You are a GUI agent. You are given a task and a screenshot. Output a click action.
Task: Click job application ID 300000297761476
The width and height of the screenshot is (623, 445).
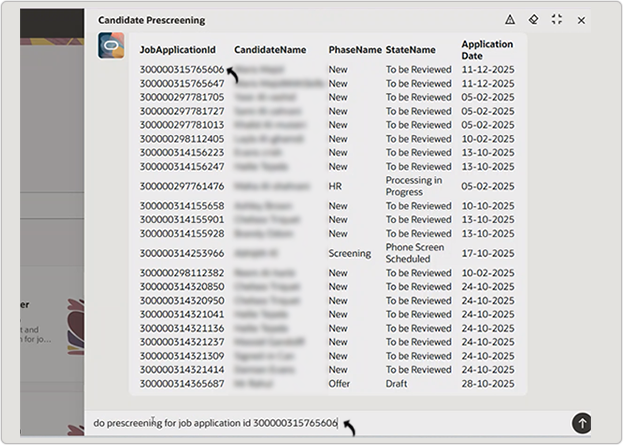click(181, 186)
